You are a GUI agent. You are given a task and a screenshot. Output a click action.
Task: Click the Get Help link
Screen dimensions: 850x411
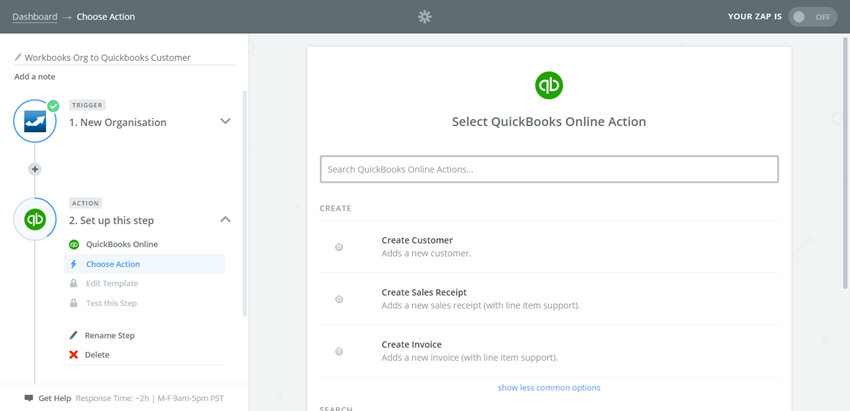(55, 398)
